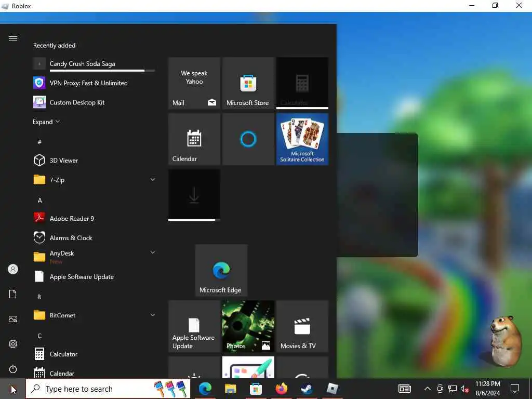The image size is (532, 399).
Task: Click the letter C heading
Action: click(x=39, y=336)
